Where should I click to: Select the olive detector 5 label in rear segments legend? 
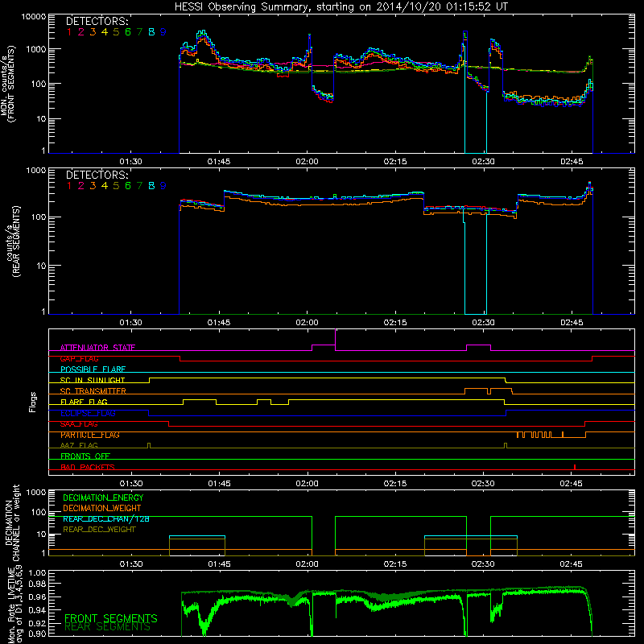(x=116, y=186)
